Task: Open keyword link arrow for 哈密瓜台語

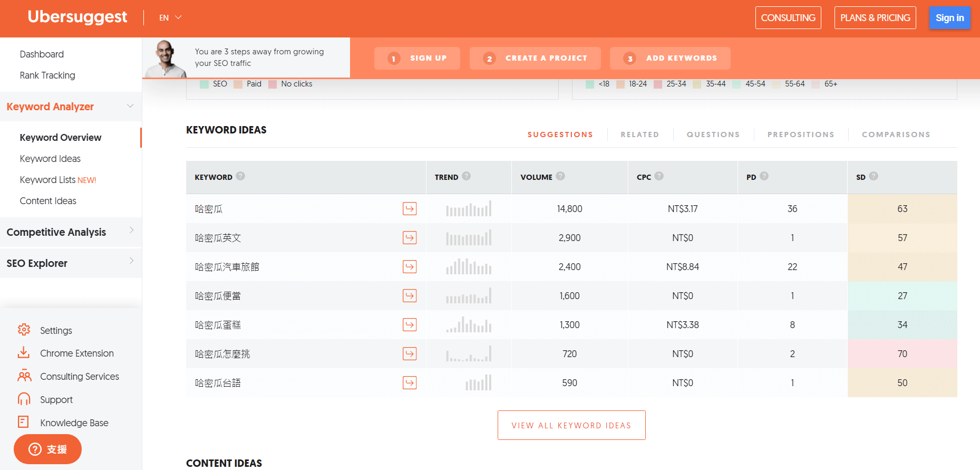Action: [x=410, y=383]
